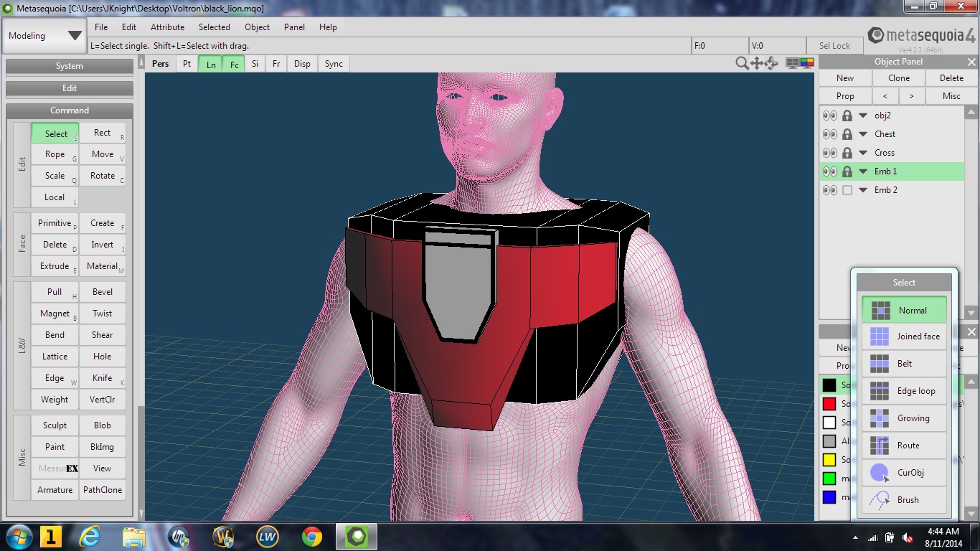
Task: Open the Selected menu
Action: click(x=215, y=27)
